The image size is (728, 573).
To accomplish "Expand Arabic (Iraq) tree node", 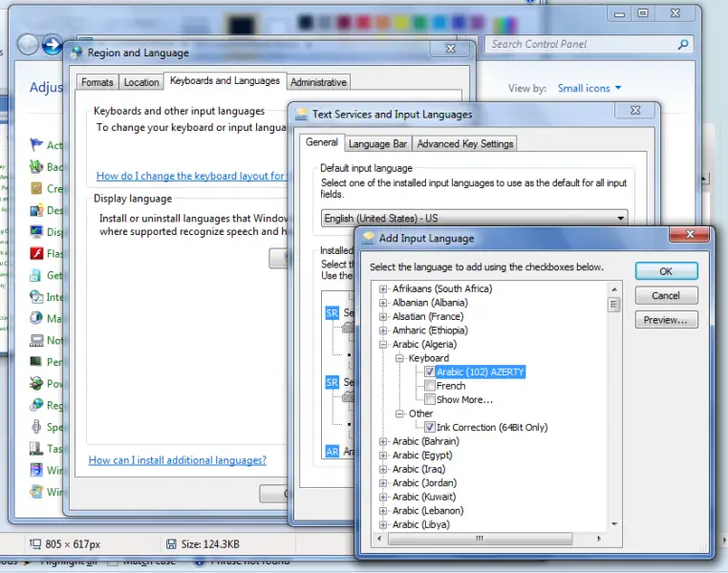I will click(383, 469).
